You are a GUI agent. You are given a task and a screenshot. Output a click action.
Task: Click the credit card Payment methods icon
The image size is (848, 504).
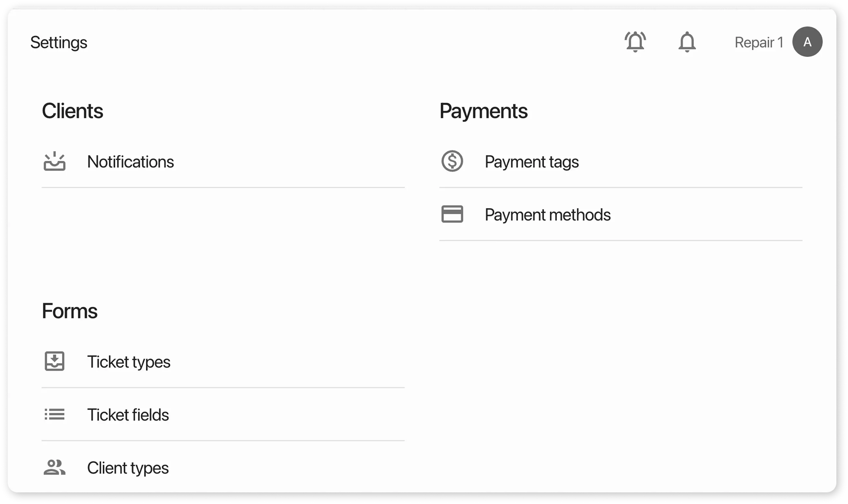pyautogui.click(x=452, y=214)
